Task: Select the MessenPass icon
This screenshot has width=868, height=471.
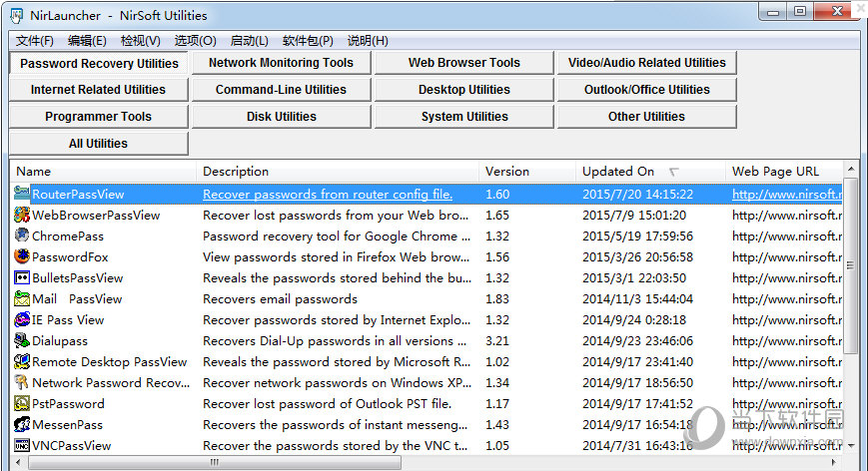Action: 22,424
